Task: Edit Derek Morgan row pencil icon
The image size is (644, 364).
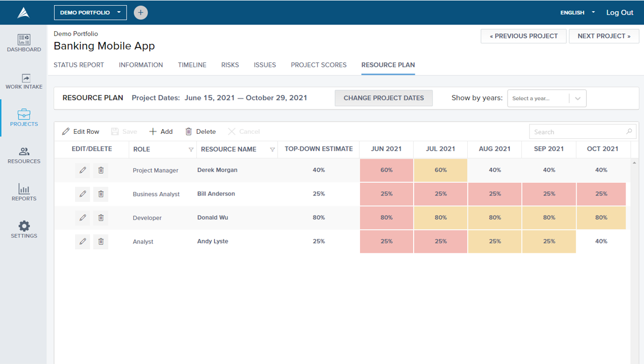Action: tap(83, 170)
